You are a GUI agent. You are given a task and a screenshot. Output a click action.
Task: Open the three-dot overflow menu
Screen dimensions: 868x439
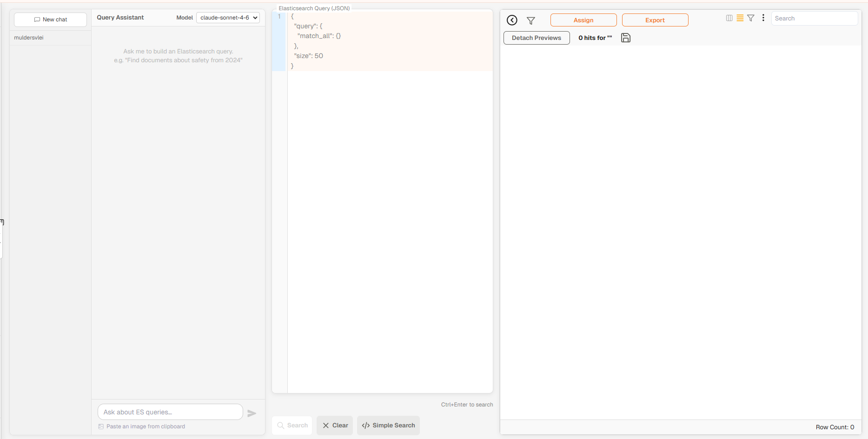(763, 18)
